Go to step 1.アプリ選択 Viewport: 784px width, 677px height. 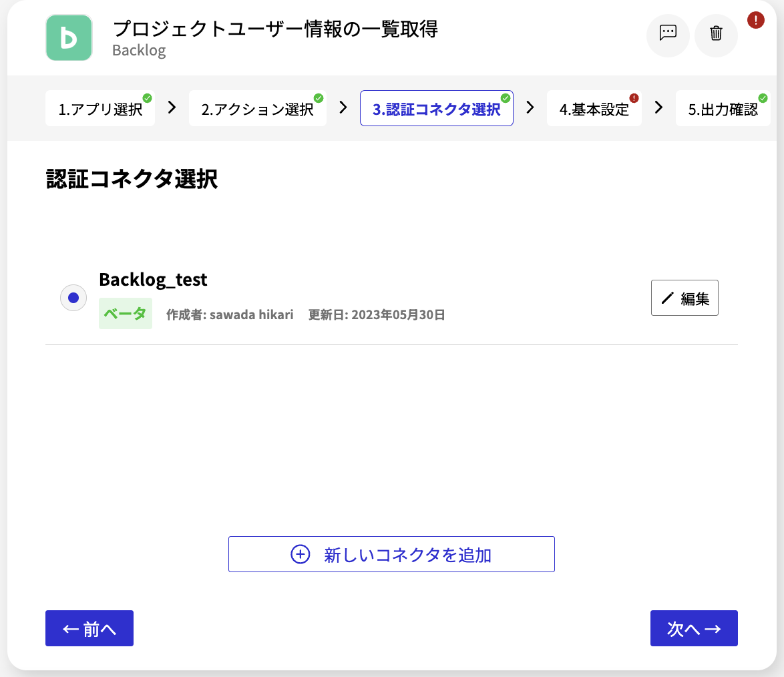tap(100, 109)
